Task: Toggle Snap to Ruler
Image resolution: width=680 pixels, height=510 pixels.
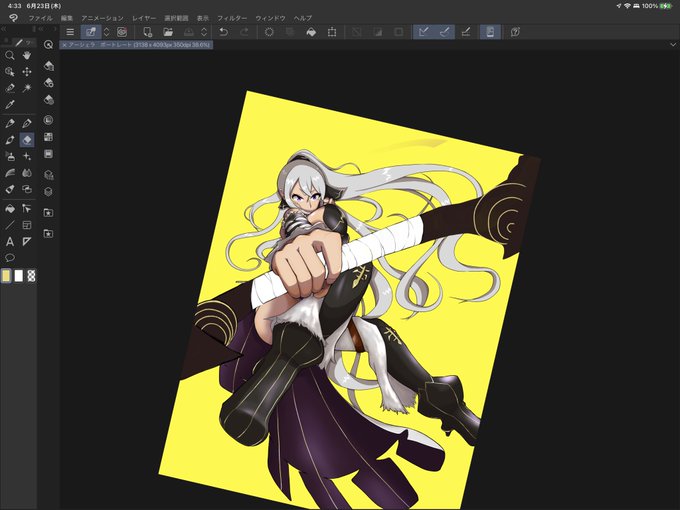Action: point(424,32)
